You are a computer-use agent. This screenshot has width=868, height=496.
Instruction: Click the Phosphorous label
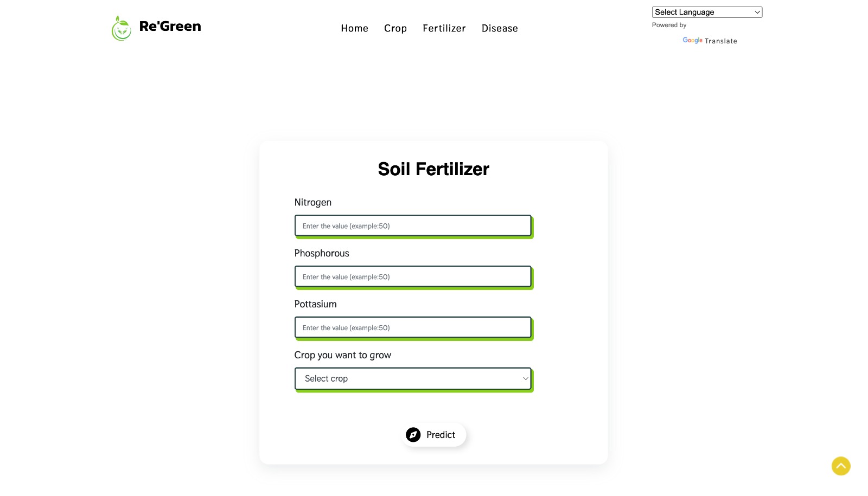pos(322,253)
